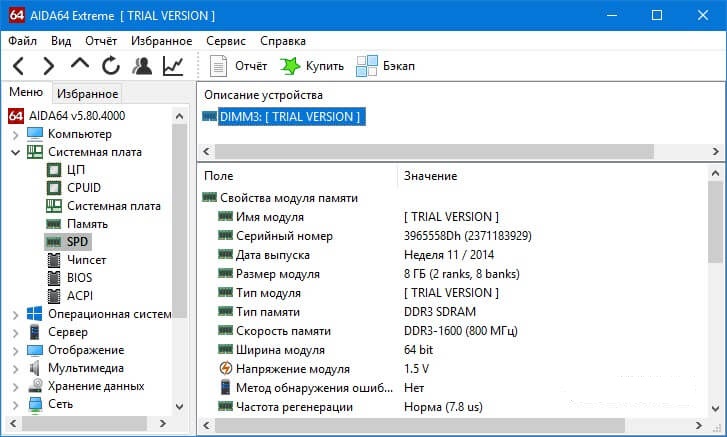The height and width of the screenshot is (437, 727).
Task: Click the Компьютер monitor icon in tree
Action: point(35,134)
